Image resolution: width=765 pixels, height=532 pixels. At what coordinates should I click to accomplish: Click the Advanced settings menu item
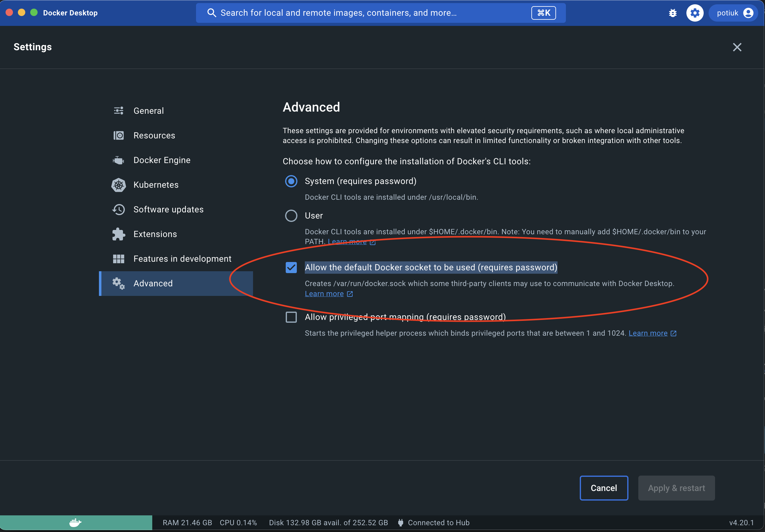tap(152, 283)
